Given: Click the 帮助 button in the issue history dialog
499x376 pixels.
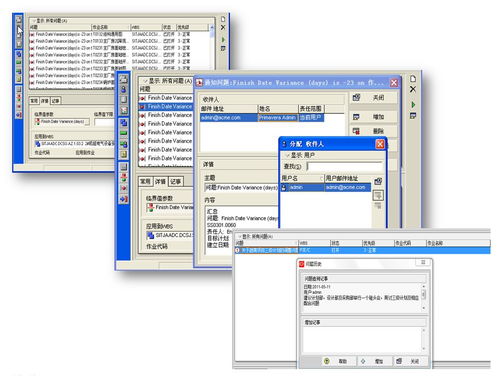Looking at the screenshot, I should 338,361.
